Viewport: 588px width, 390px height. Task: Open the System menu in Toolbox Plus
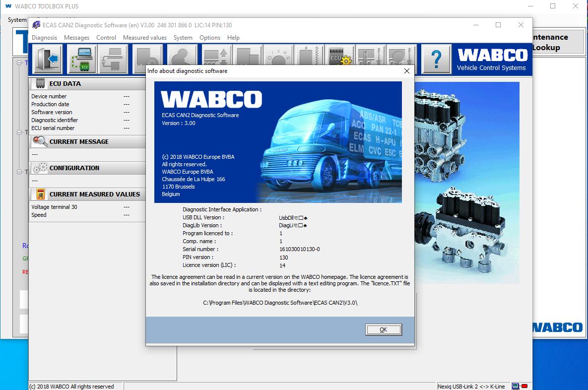pos(17,19)
